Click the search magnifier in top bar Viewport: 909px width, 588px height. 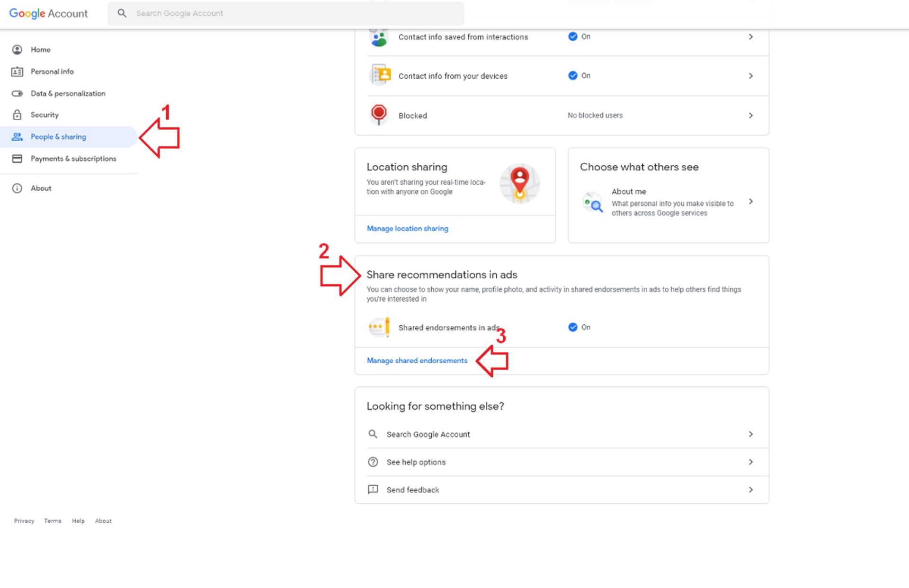point(122,13)
